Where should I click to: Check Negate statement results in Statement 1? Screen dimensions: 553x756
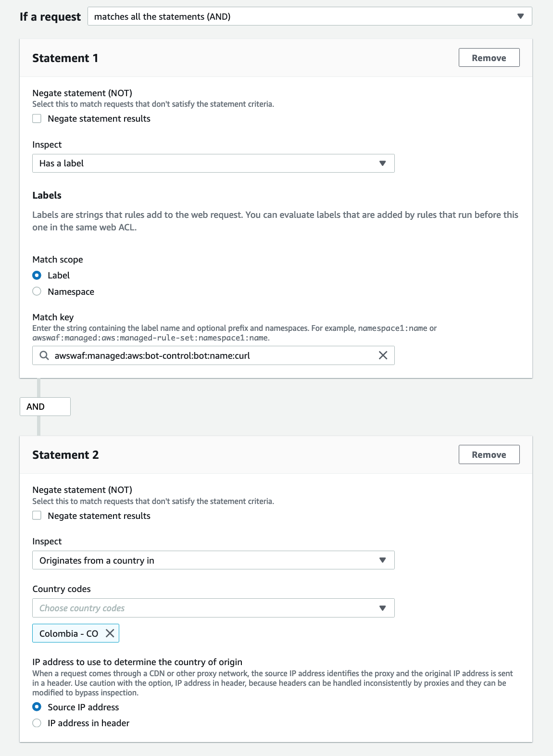37,119
